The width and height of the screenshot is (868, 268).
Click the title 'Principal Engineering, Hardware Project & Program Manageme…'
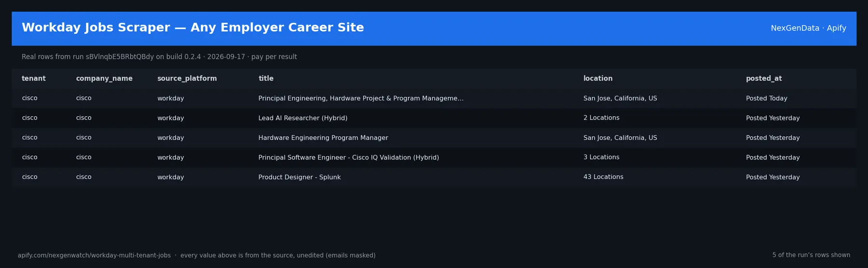click(361, 98)
